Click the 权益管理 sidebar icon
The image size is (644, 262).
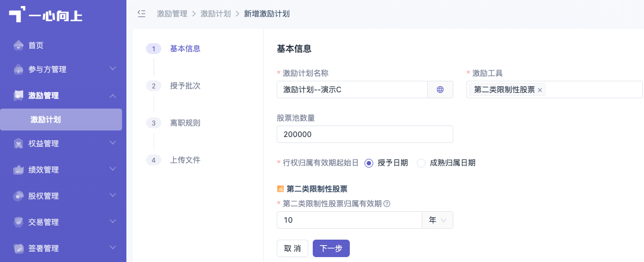[18, 144]
